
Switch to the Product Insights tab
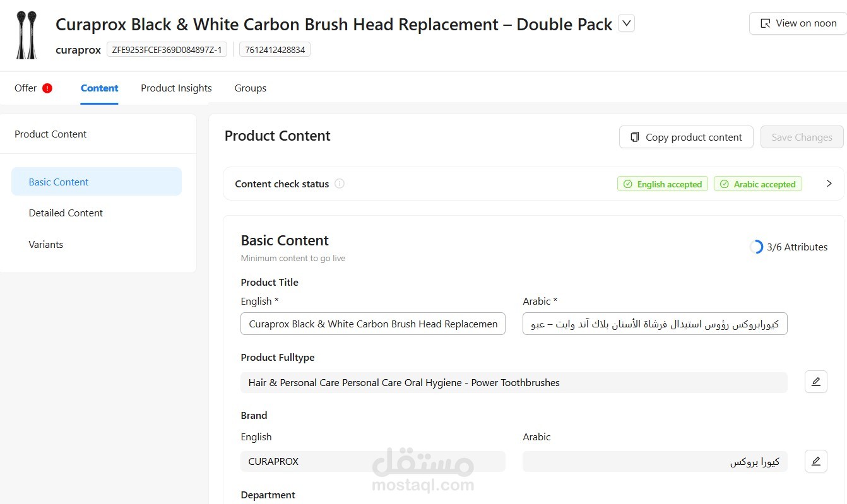coord(176,88)
